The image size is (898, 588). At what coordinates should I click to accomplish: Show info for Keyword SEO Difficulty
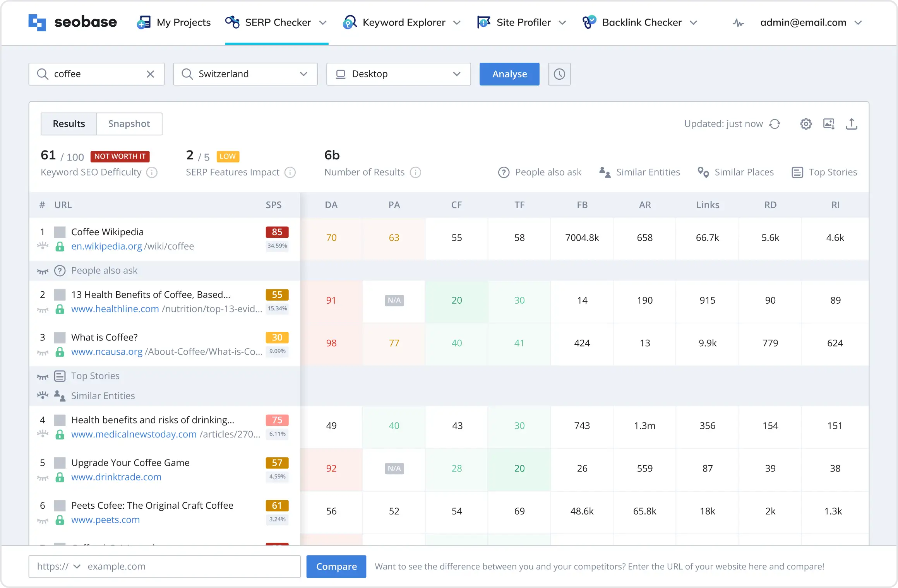tap(152, 173)
